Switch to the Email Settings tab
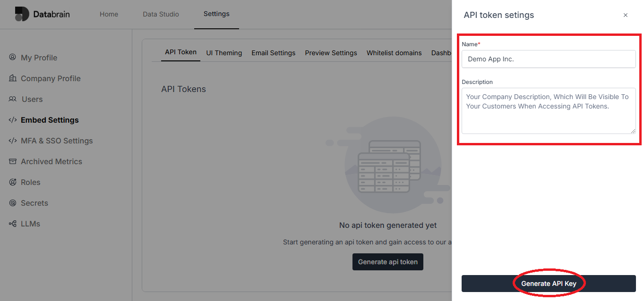The height and width of the screenshot is (301, 644). click(x=273, y=53)
